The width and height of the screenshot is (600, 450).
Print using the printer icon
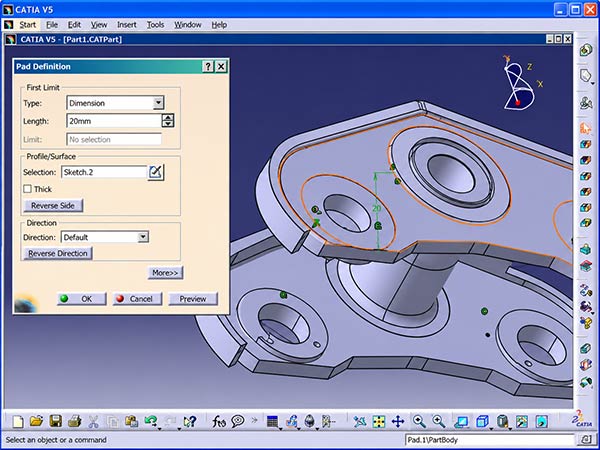74,421
